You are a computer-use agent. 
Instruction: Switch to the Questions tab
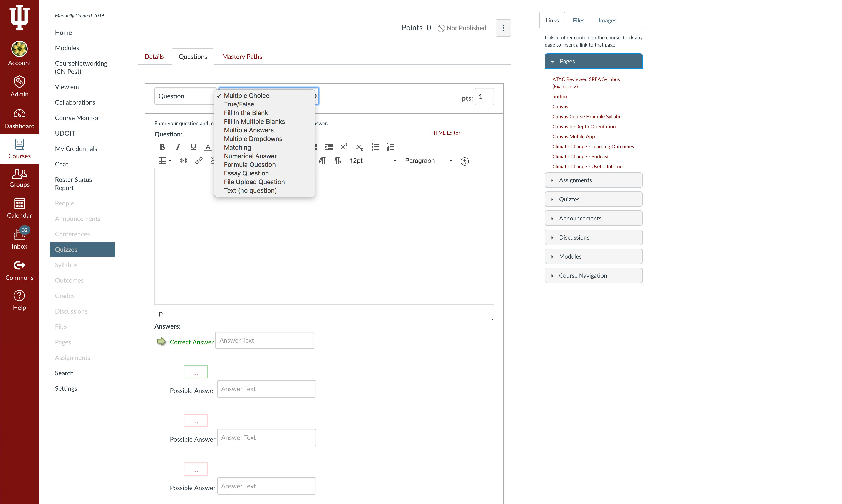[193, 56]
